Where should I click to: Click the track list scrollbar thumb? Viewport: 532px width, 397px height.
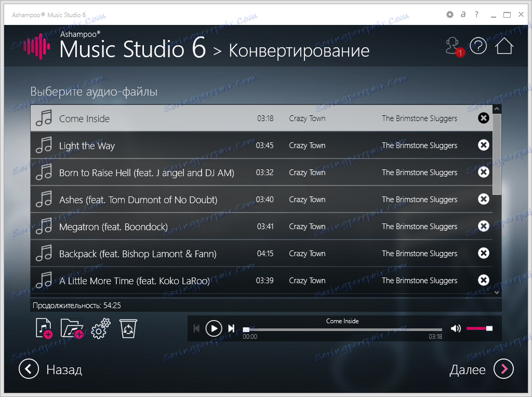497,154
